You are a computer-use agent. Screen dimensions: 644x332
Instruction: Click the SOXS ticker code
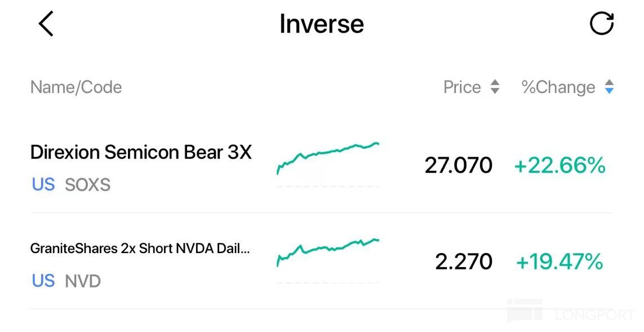[x=88, y=185]
